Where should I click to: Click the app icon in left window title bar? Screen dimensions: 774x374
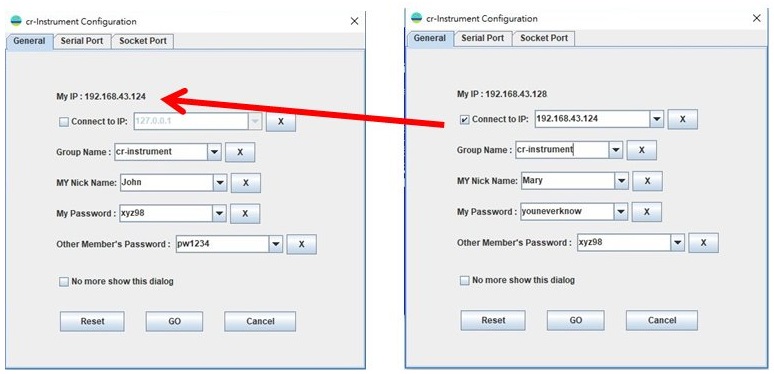[x=16, y=21]
